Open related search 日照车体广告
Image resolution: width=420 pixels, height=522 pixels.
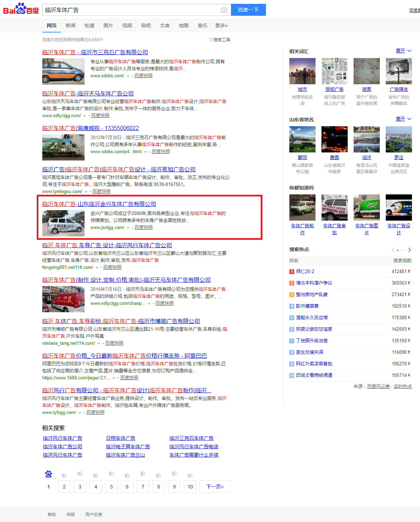pos(120,438)
